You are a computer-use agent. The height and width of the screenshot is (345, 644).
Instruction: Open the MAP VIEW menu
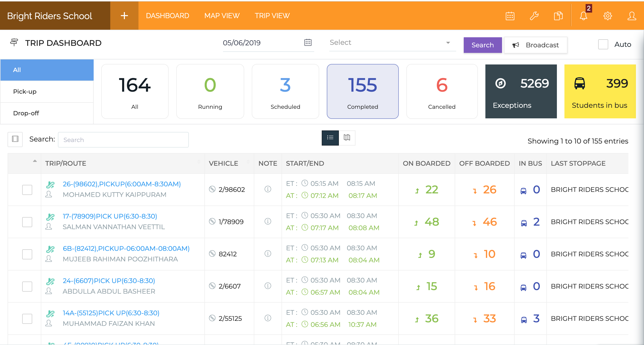click(x=222, y=16)
